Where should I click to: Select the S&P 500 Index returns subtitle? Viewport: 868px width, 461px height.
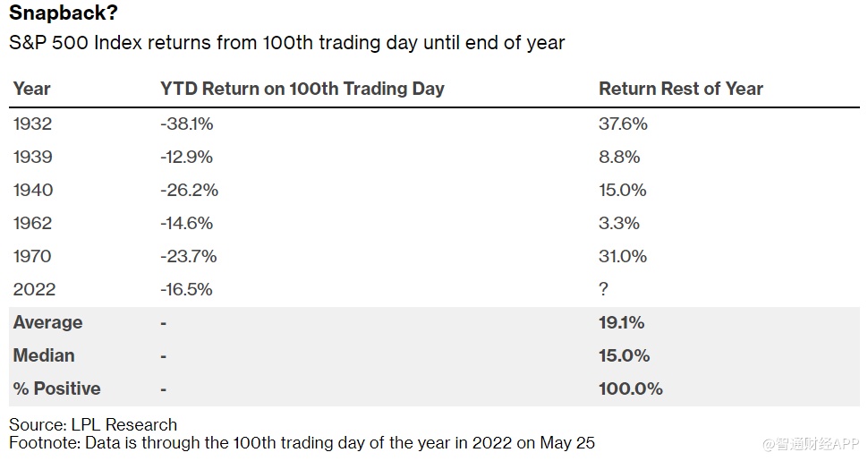pyautogui.click(x=286, y=42)
